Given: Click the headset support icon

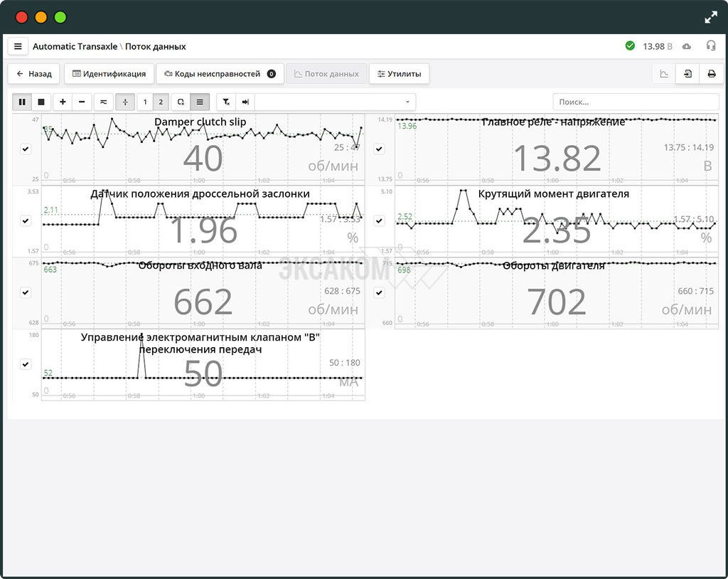Looking at the screenshot, I should click(x=711, y=46).
